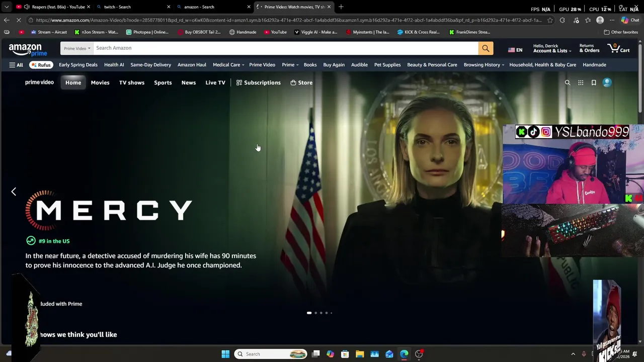Click the orange Amazon search magnifier button

(486, 48)
